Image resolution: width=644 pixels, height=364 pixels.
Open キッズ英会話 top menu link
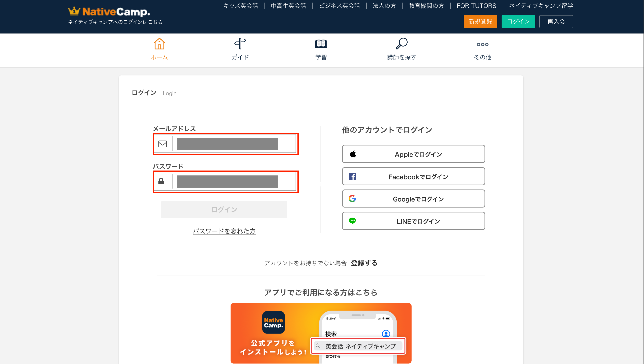[x=240, y=6]
